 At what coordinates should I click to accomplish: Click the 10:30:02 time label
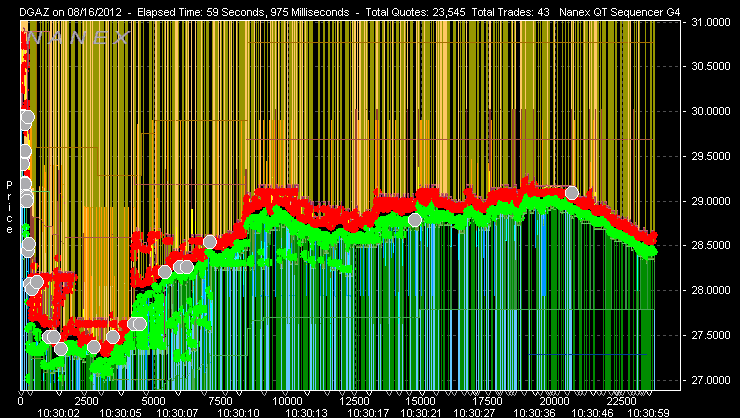[x=59, y=413]
